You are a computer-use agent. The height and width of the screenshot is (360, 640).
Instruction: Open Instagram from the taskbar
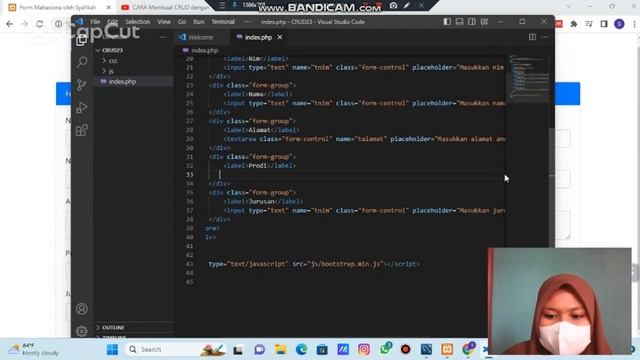click(364, 349)
